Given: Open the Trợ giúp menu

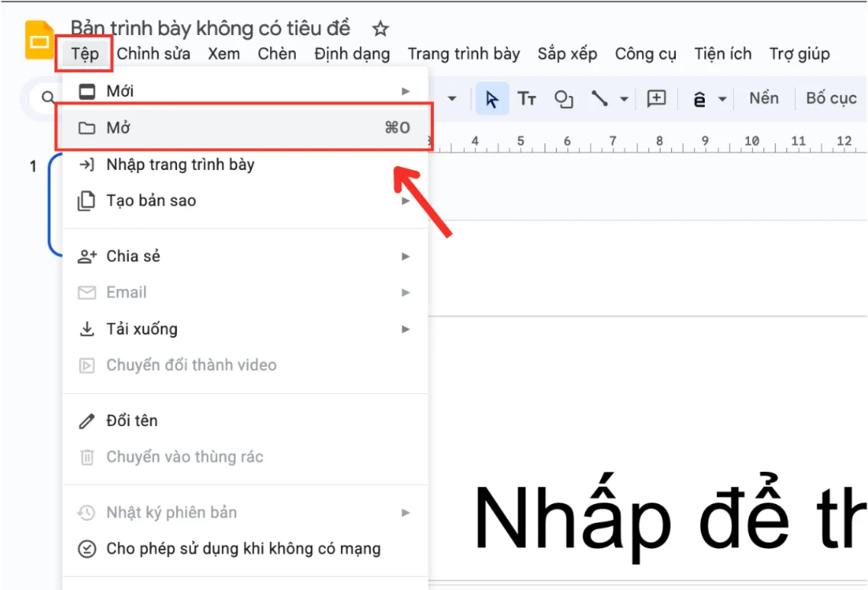Looking at the screenshot, I should [x=799, y=53].
